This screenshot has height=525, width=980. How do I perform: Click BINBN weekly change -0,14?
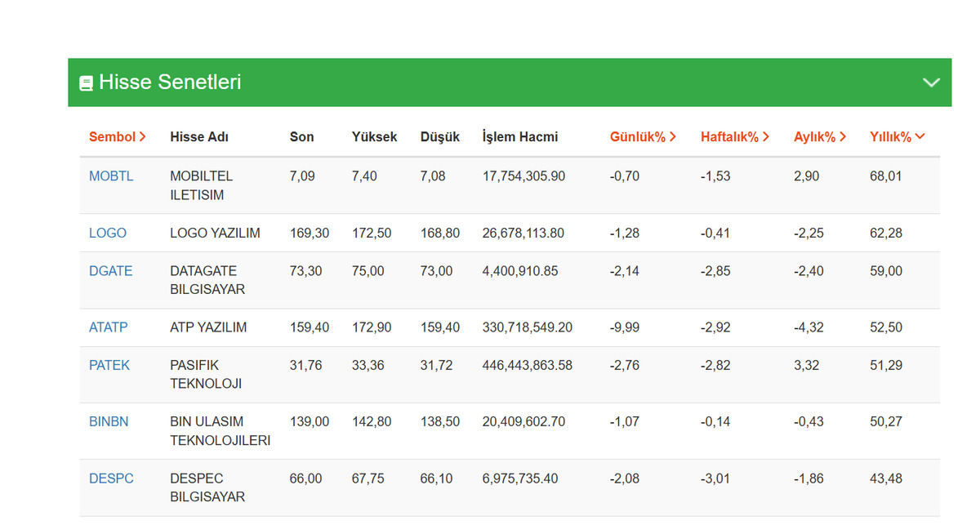tap(715, 422)
